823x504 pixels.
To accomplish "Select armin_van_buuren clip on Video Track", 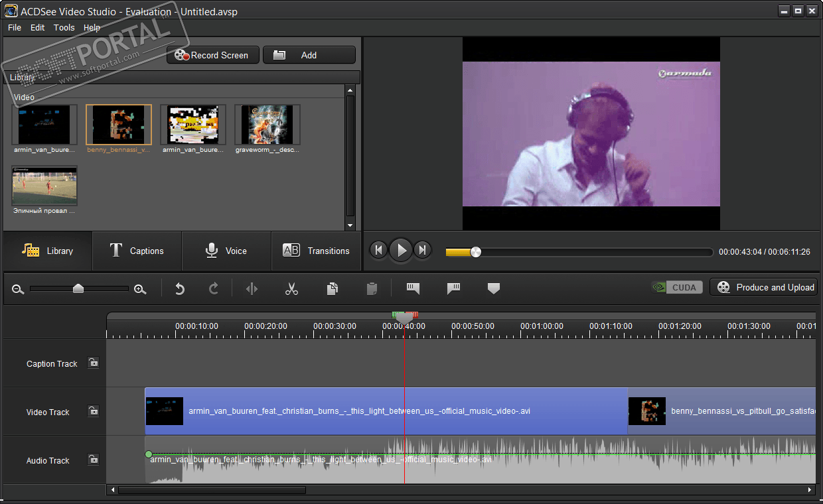I will (386, 411).
